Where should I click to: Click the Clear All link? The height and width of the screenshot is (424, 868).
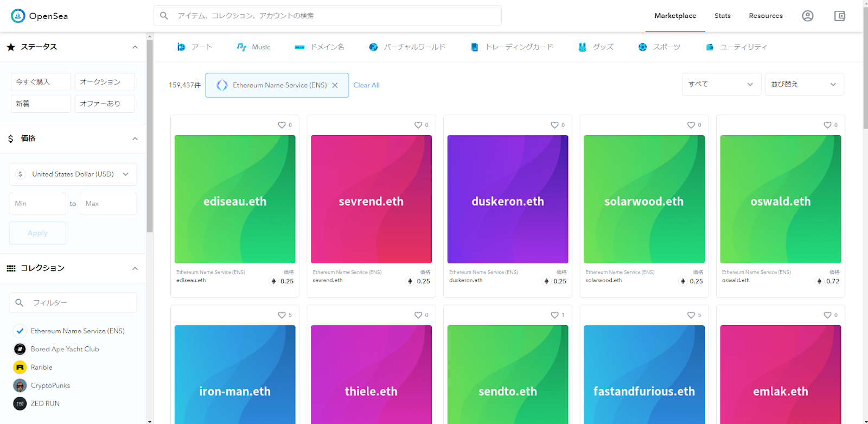click(367, 85)
